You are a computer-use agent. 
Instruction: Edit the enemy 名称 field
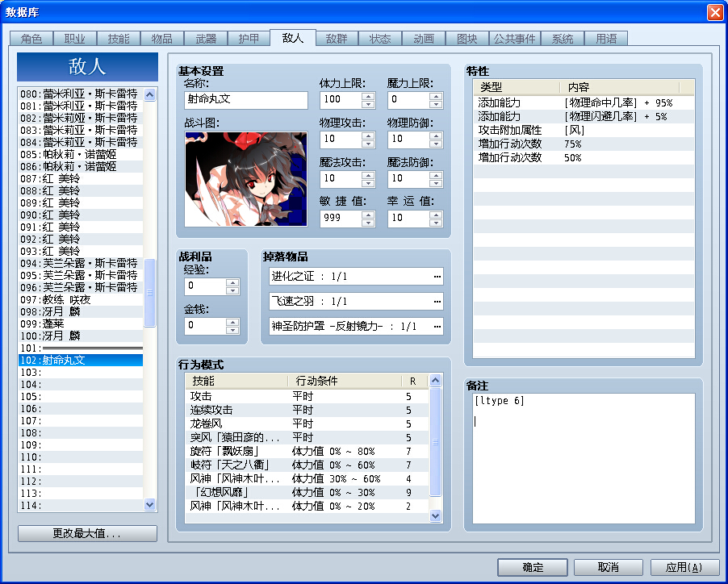(x=245, y=100)
